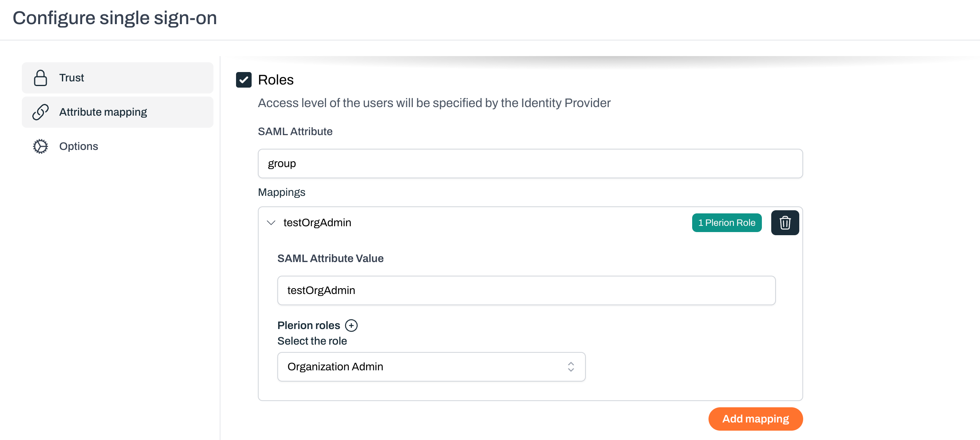This screenshot has width=980, height=440.
Task: Click the Plerion roles label
Action: [308, 326]
